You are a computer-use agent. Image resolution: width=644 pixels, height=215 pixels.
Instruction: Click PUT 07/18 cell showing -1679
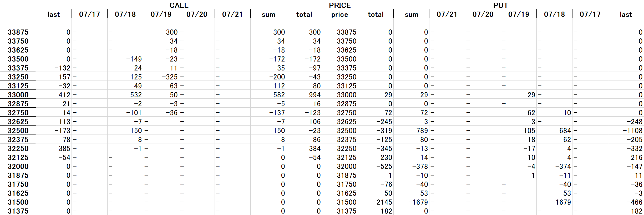tap(554, 202)
